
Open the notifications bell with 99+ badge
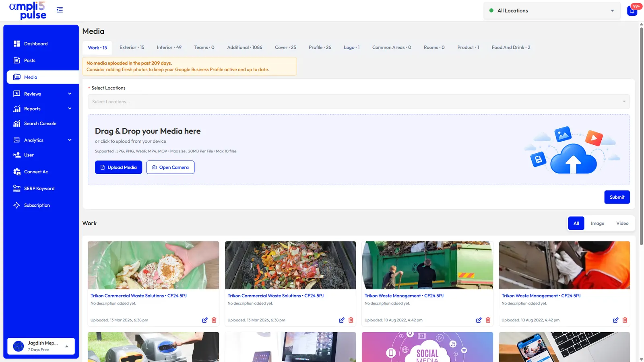[632, 10]
